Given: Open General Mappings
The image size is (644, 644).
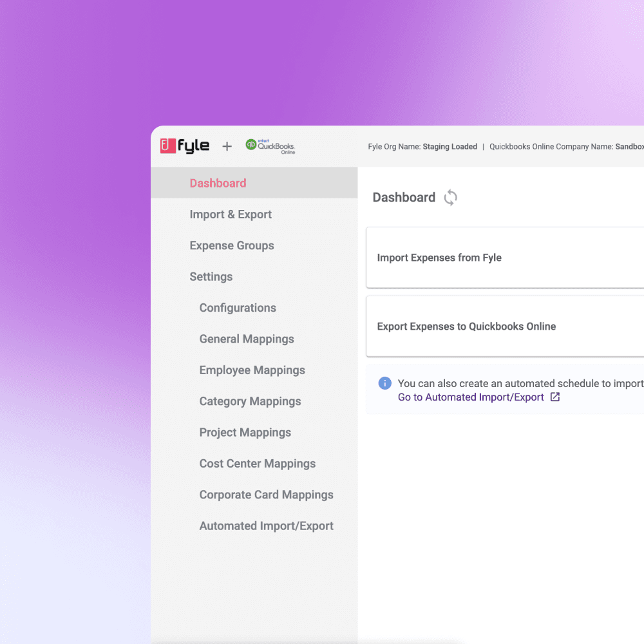Looking at the screenshot, I should coord(247,339).
